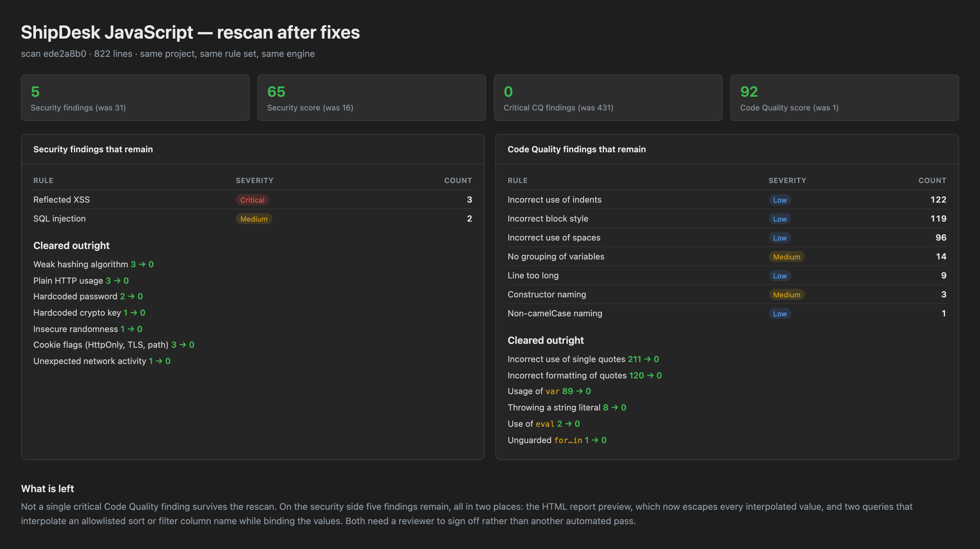This screenshot has width=980, height=549.
Task: Click the count 3 for Reflected XSS
Action: coord(469,200)
